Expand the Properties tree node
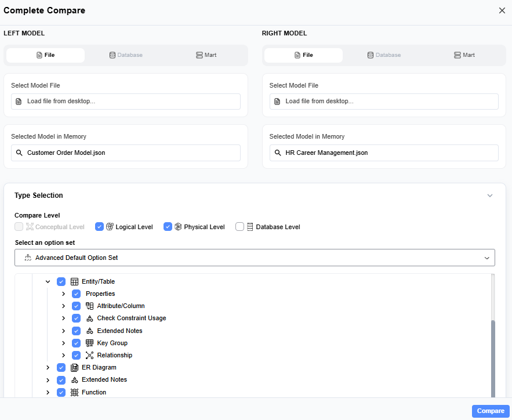The height and width of the screenshot is (420, 512). (63, 294)
